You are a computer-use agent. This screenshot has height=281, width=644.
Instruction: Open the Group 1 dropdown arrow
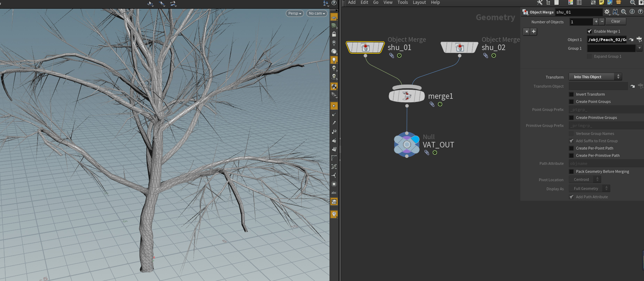pyautogui.click(x=639, y=48)
